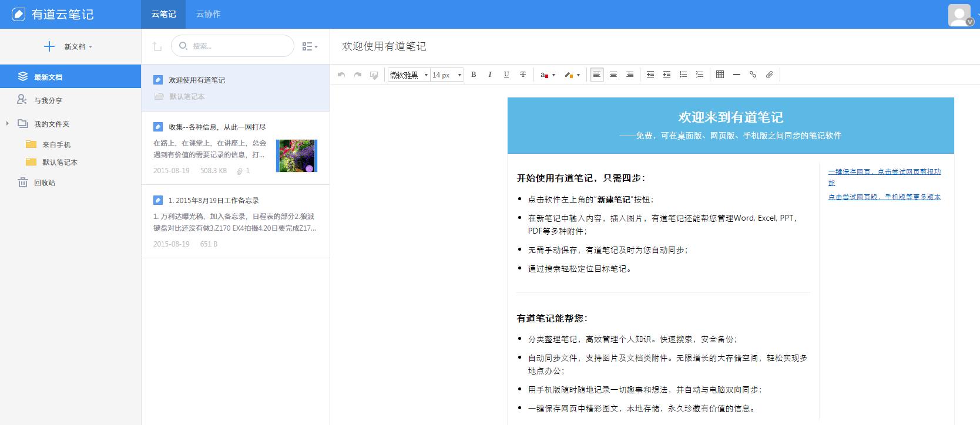980x425 pixels.
Task: Toggle underline formatting
Action: coord(506,75)
